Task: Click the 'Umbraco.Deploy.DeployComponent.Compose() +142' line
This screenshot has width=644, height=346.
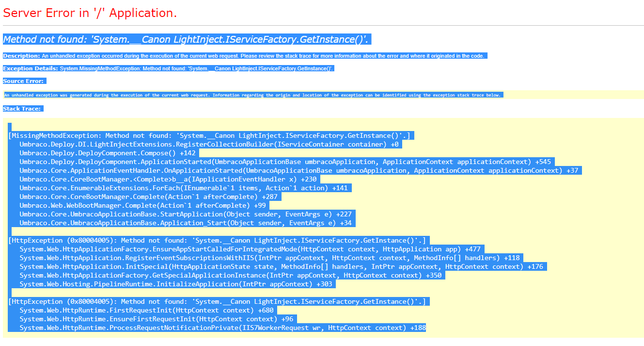Action: click(x=108, y=153)
